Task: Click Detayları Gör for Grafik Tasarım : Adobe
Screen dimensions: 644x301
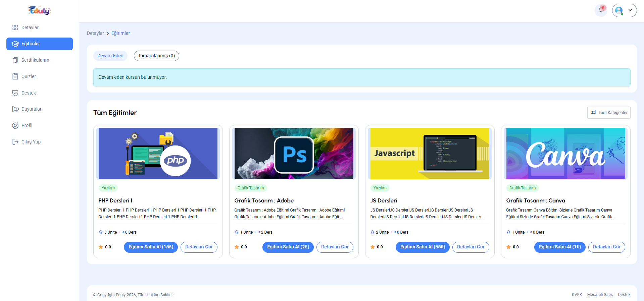Action: tap(335, 247)
